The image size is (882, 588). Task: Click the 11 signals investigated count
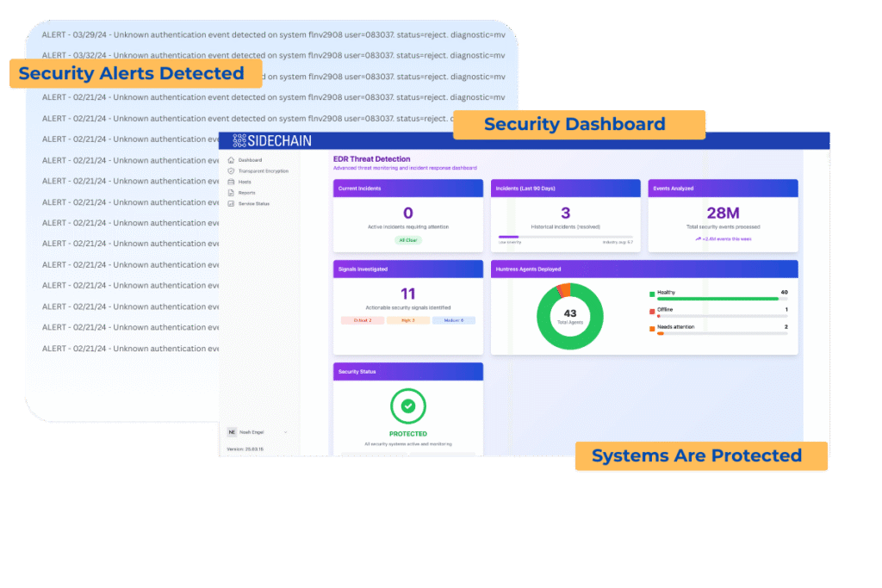407,294
